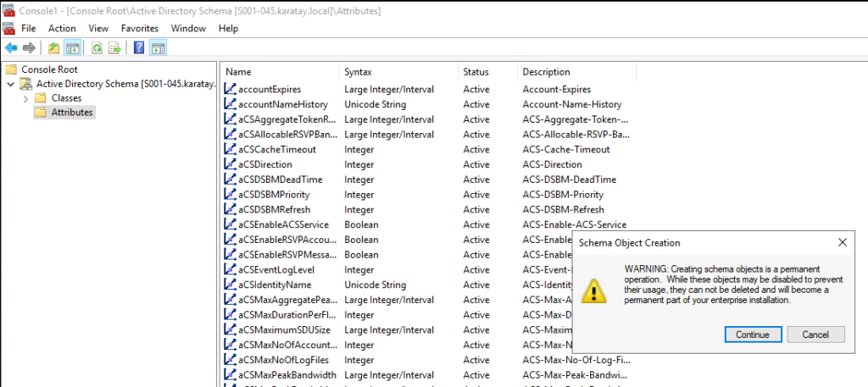Click the aCSEnableACSService attribute icon
This screenshot has height=387, width=868.
coord(230,224)
